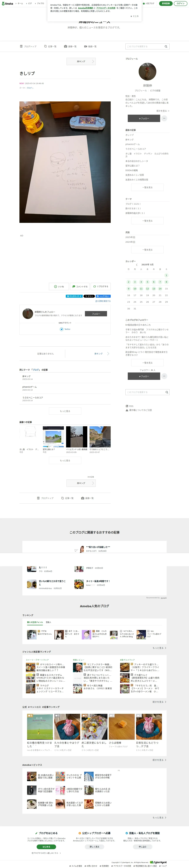Close the cookie notice with とじる
The image size is (189, 868).
click(x=134, y=16)
